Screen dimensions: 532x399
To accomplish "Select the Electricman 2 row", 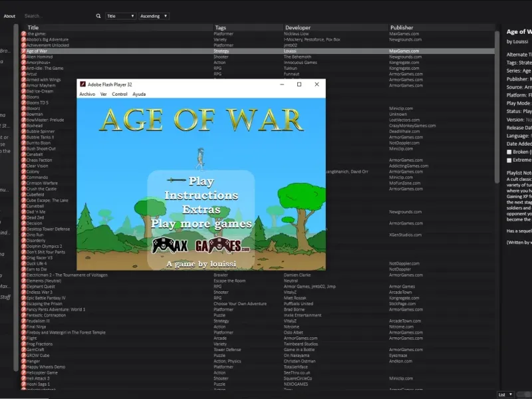I will pos(257,275).
